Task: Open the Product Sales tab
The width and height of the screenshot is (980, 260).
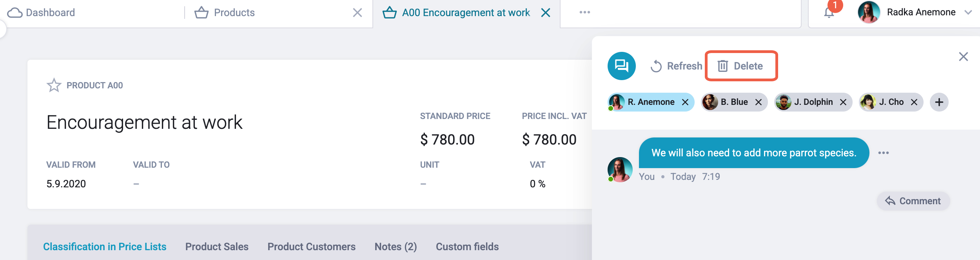Action: (x=217, y=247)
